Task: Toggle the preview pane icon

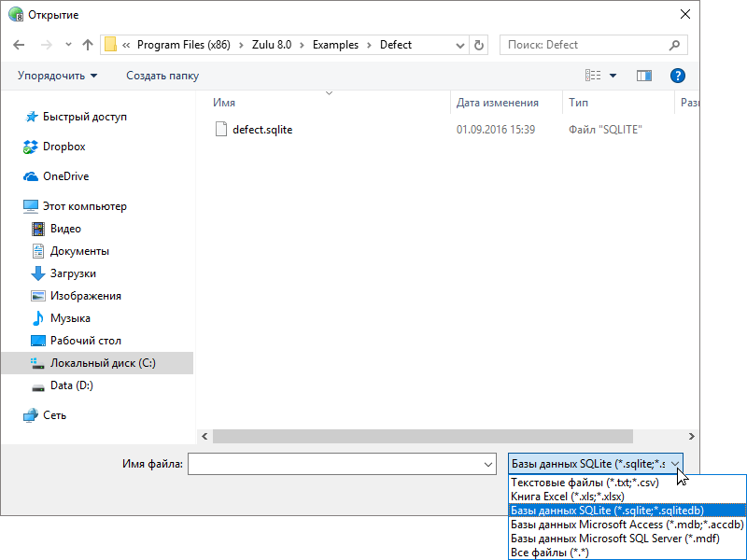Action: (643, 76)
